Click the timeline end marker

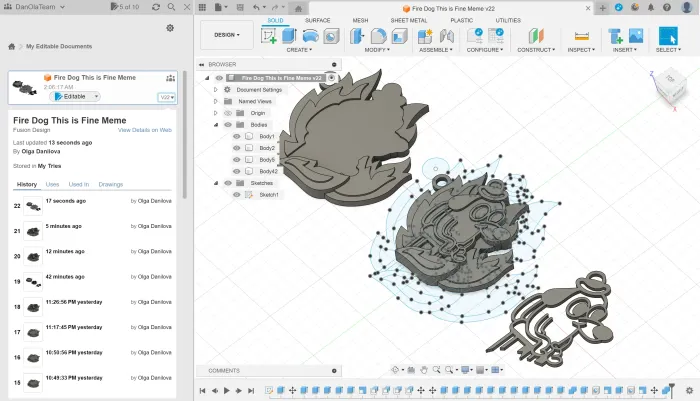(671, 388)
